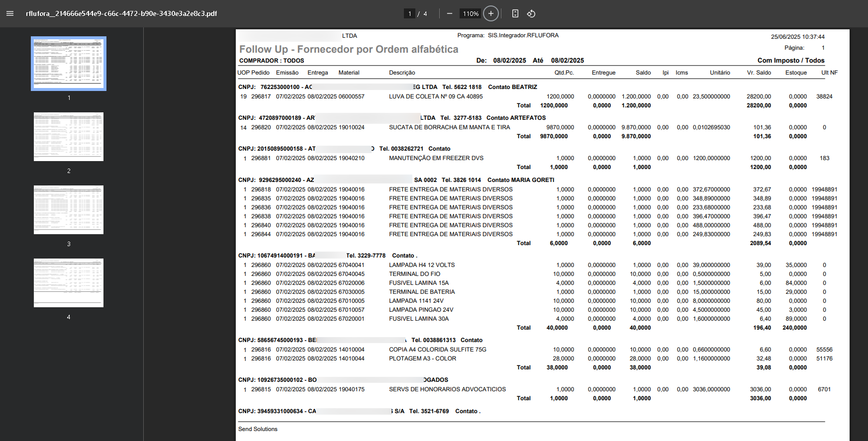The height and width of the screenshot is (441, 868).
Task: Click the timestamp '25/06/2025 10:37:44'
Action: tap(798, 37)
